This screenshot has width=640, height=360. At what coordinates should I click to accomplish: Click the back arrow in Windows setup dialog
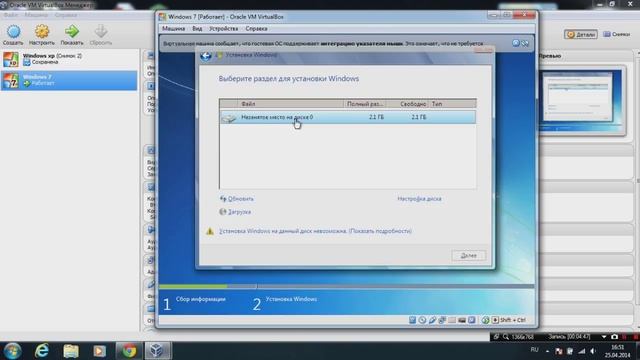[x=206, y=56]
